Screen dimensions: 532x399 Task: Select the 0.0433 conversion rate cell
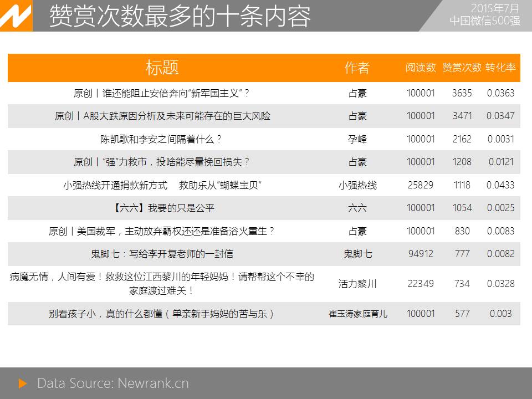pos(500,185)
